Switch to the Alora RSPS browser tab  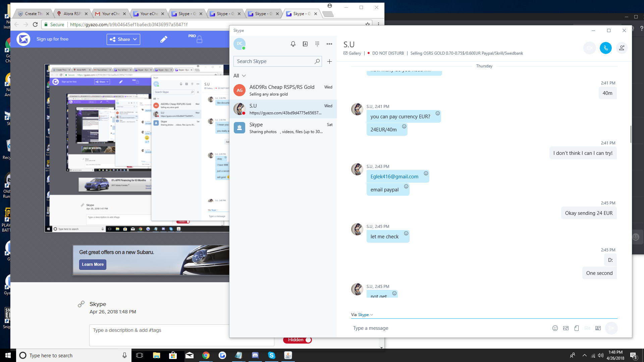[72, 14]
